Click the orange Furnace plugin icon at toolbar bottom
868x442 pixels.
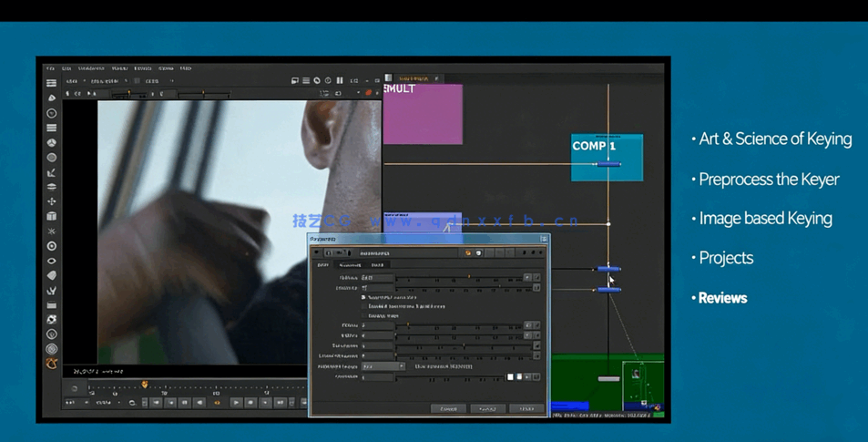[x=52, y=364]
